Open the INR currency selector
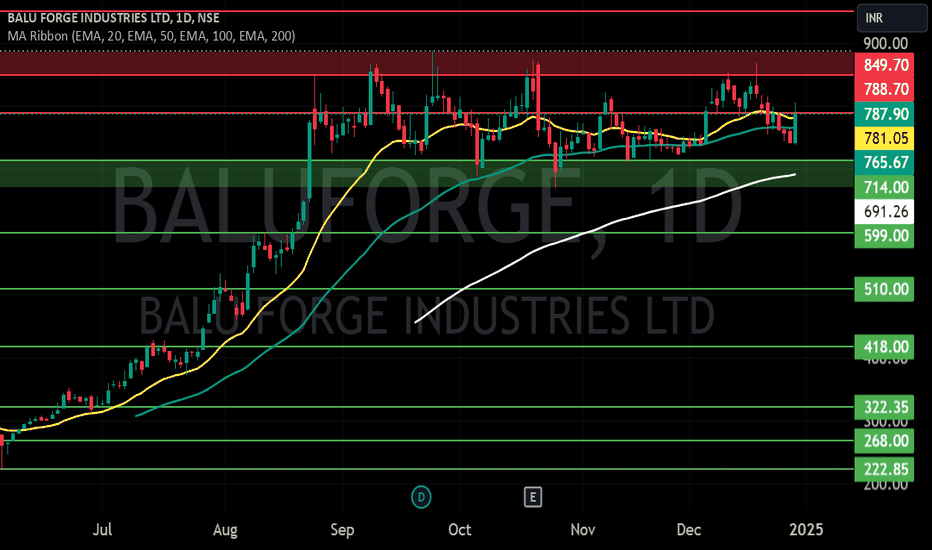Image resolution: width=932 pixels, height=550 pixels. [x=892, y=18]
